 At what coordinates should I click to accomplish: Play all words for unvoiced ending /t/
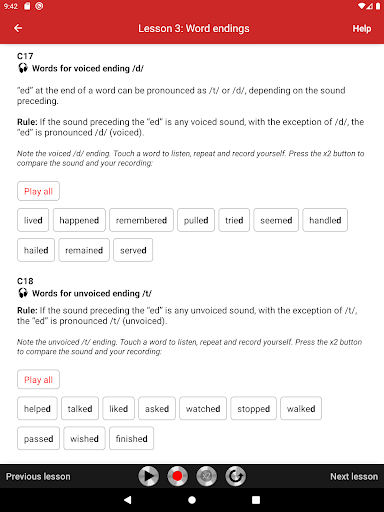click(38, 379)
